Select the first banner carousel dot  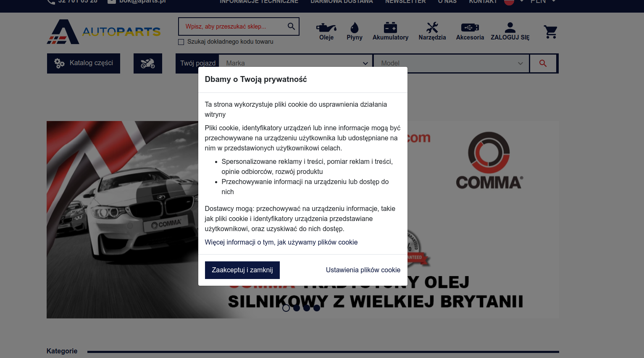[x=286, y=308]
